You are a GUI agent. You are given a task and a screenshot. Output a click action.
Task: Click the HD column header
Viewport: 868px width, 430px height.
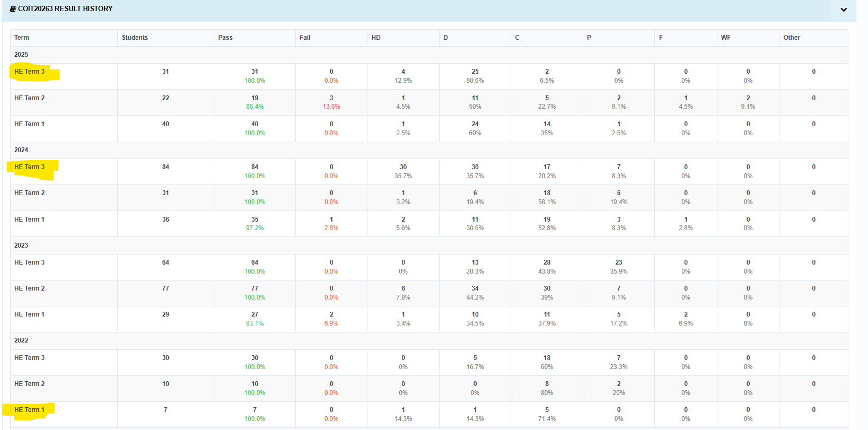click(376, 38)
